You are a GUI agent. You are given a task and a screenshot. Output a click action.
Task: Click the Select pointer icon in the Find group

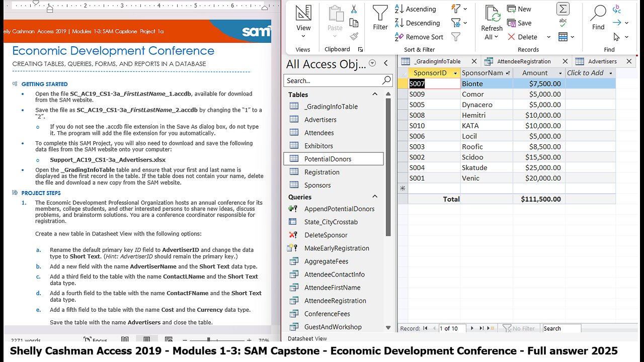617,37
